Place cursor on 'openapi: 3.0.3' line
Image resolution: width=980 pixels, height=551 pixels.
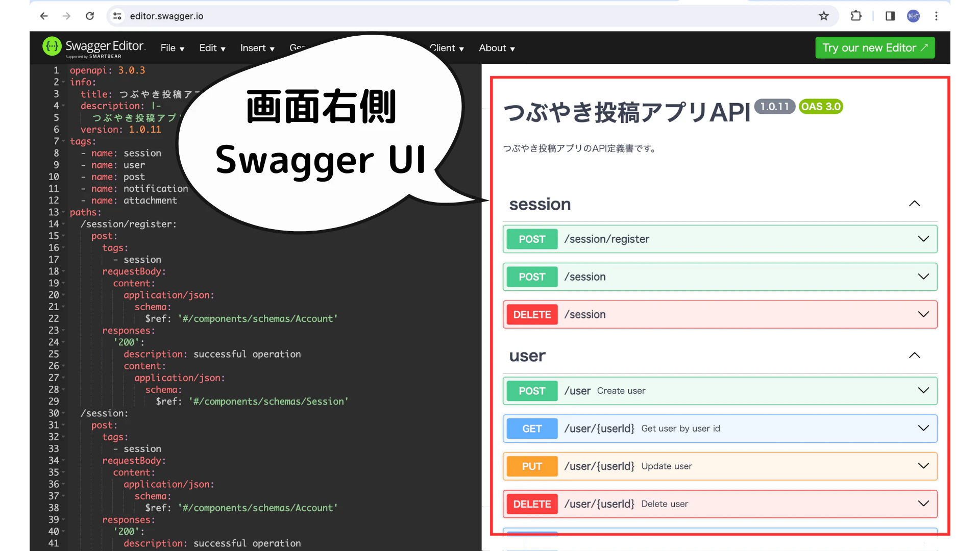click(107, 70)
